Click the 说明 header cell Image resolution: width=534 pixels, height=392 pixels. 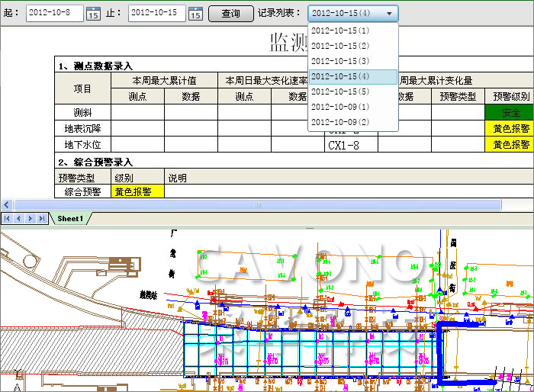point(349,178)
